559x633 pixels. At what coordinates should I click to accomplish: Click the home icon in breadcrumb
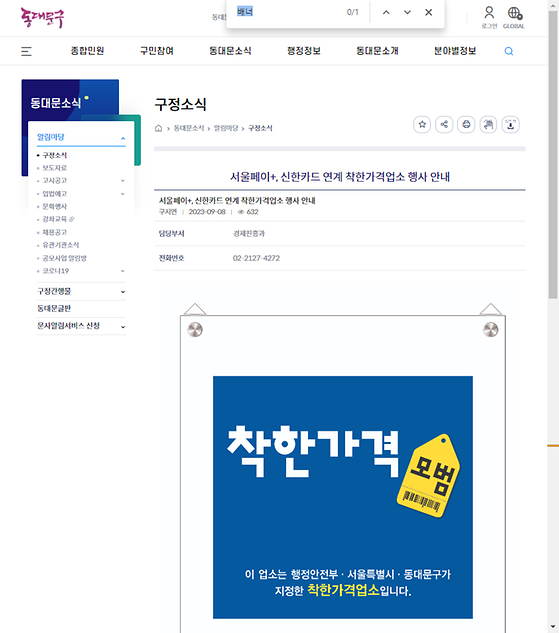(158, 128)
